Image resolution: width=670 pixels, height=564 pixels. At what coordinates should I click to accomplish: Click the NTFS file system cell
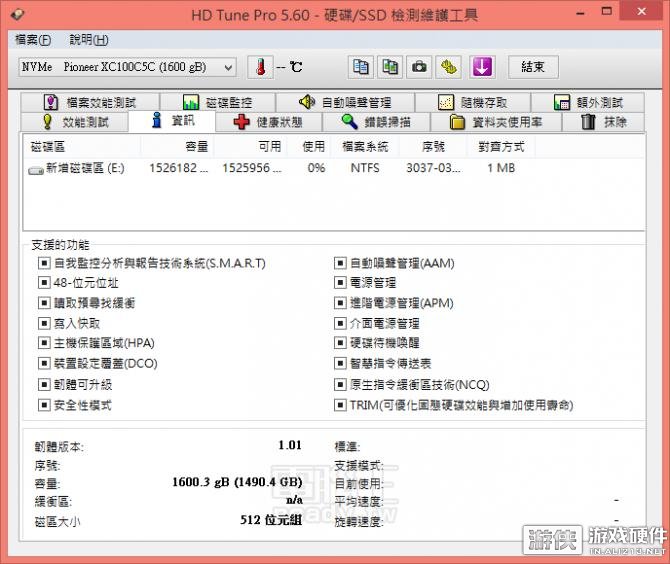[x=365, y=168]
